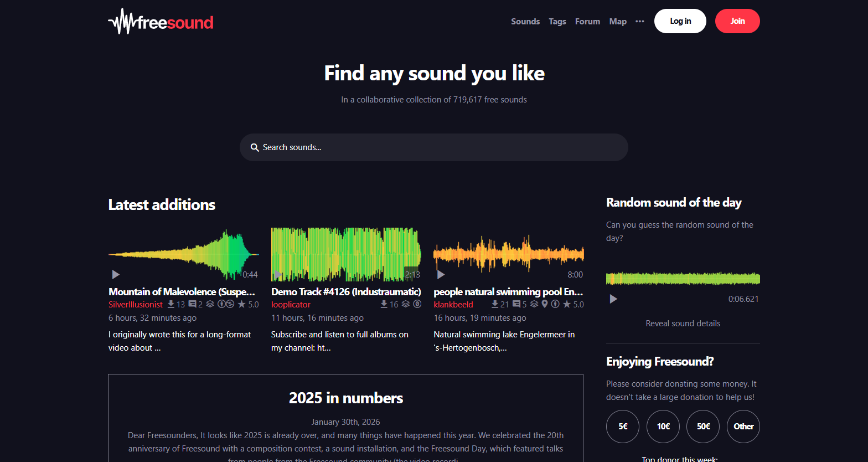Visit SilverIllusionist user profile
Image resolution: width=868 pixels, height=462 pixels.
[x=136, y=305]
